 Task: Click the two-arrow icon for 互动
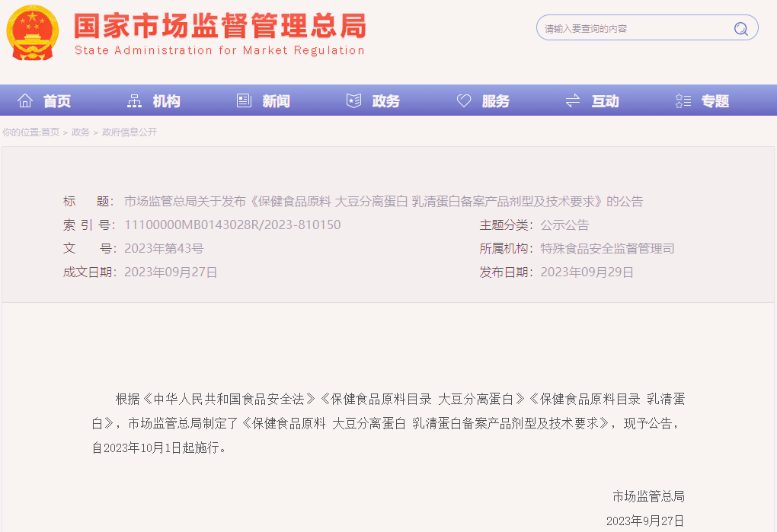point(573,100)
